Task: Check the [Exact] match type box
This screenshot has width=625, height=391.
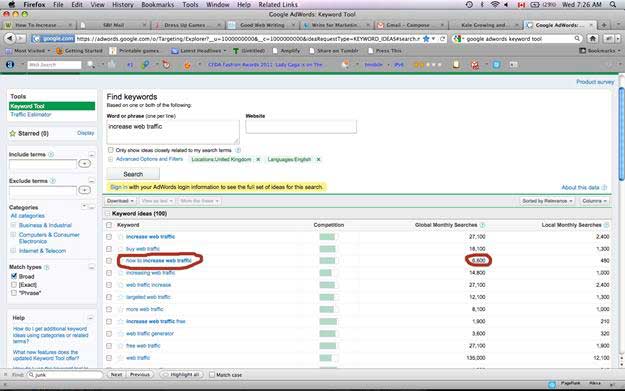Action: pos(14,285)
